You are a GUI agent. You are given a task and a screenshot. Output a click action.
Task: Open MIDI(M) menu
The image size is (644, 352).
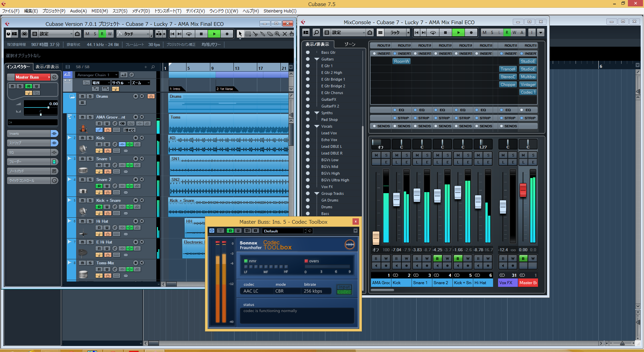point(100,11)
